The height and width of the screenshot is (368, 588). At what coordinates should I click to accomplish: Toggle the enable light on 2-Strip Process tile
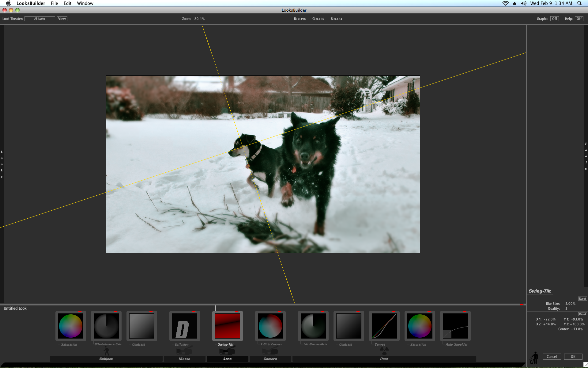(x=279, y=312)
